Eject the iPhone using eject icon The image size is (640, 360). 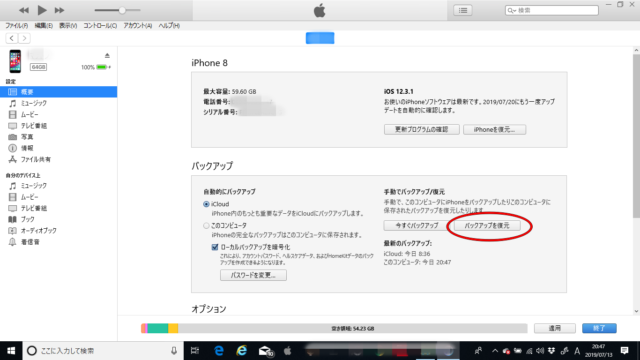(107, 55)
